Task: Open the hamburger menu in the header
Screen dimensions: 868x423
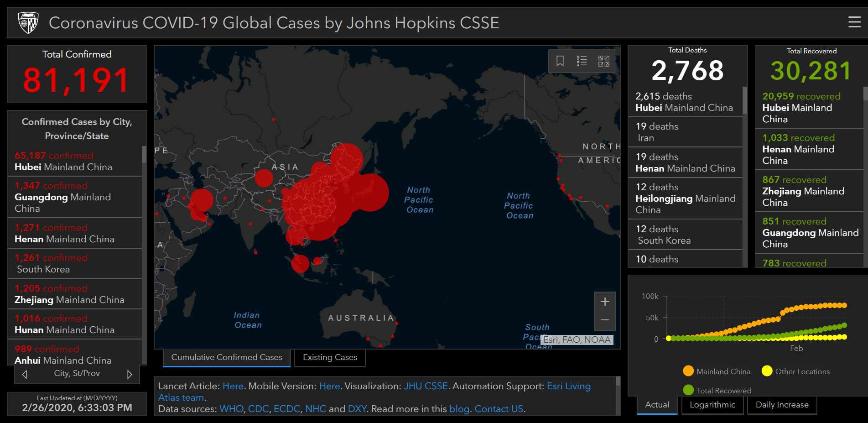Action: click(x=854, y=22)
